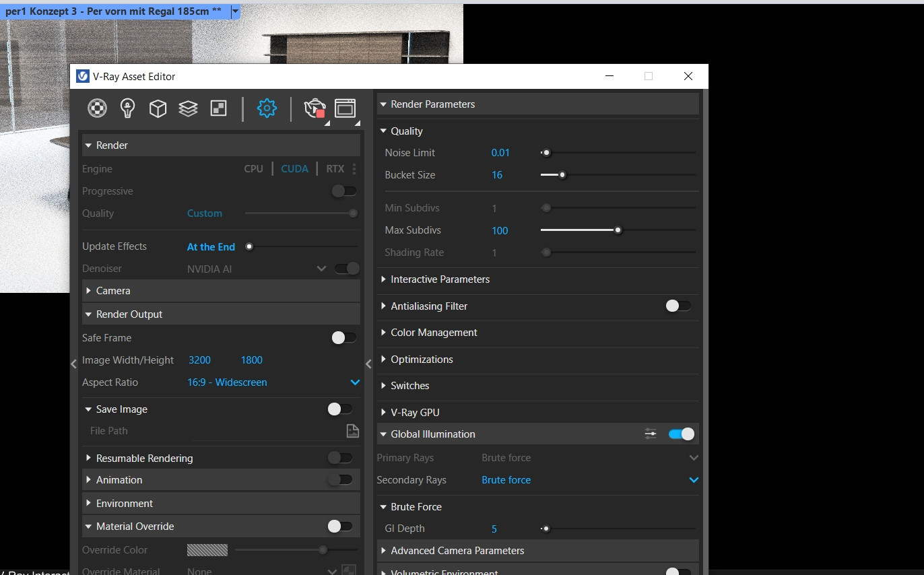This screenshot has height=575, width=924.
Task: Open Denoiser NVIDIA AI dropdown
Action: click(x=321, y=269)
